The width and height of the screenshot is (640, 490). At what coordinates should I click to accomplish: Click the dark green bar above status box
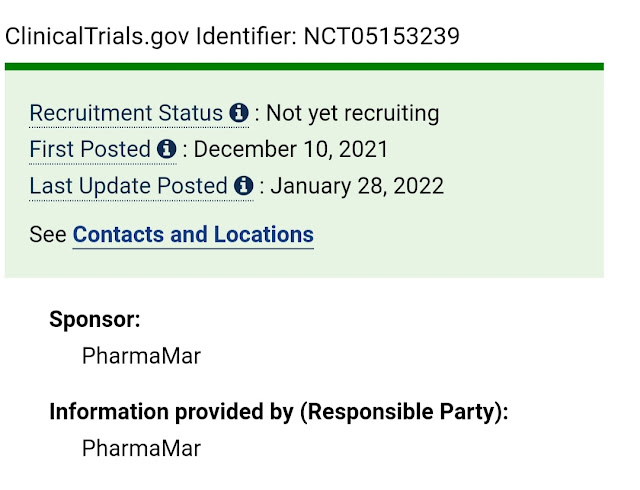[x=304, y=66]
